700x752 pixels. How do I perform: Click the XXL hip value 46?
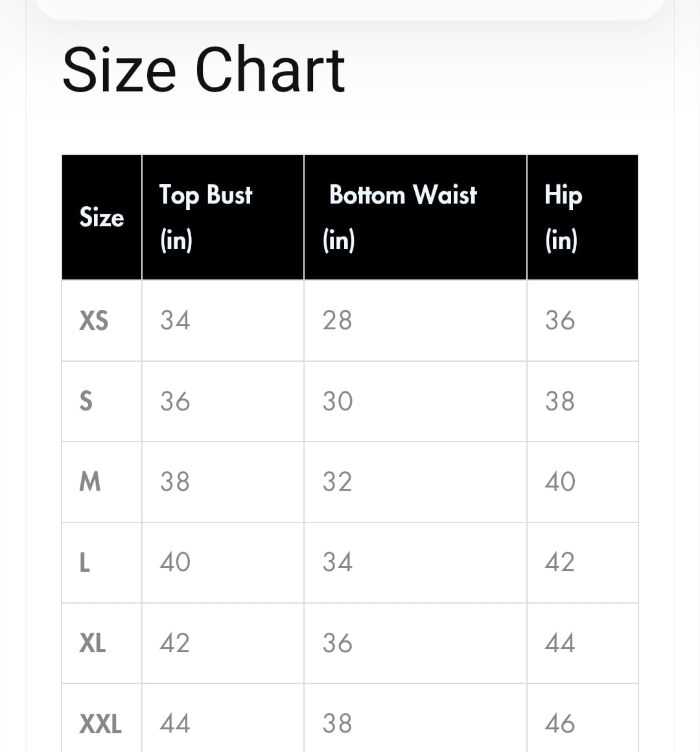[560, 723]
